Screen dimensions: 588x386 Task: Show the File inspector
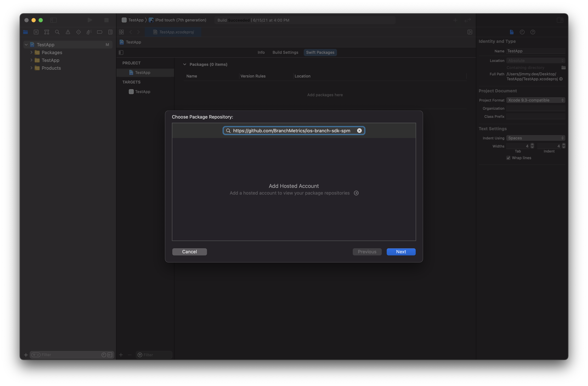[x=512, y=32]
